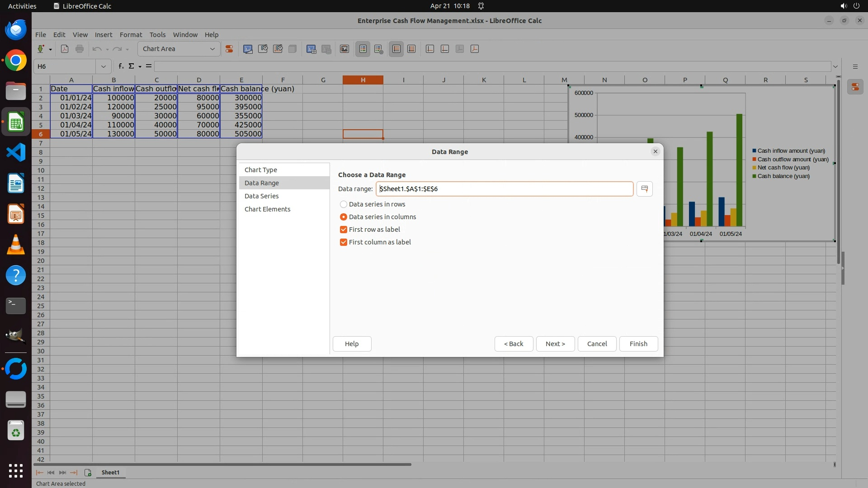Click the range shrink icon beside Data range
This screenshot has height=488, width=868.
pyautogui.click(x=644, y=189)
